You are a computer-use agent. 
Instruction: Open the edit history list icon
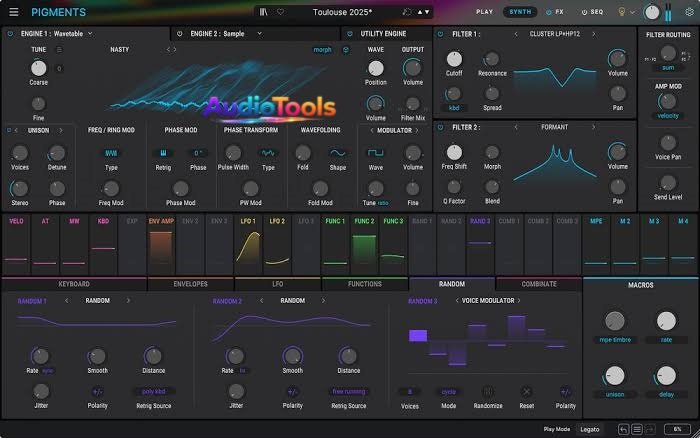click(637, 430)
